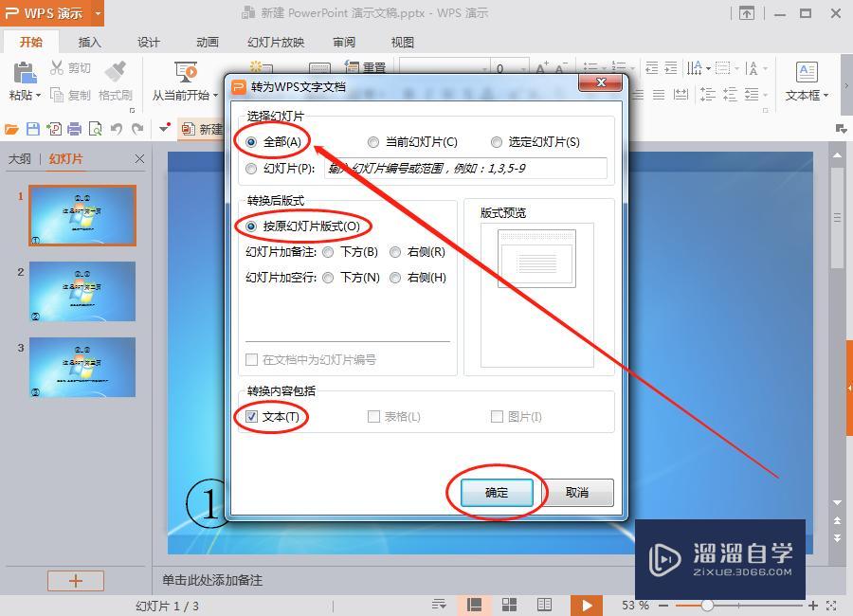Open the 视图 ribbon tab
The image size is (853, 616).
[x=403, y=42]
